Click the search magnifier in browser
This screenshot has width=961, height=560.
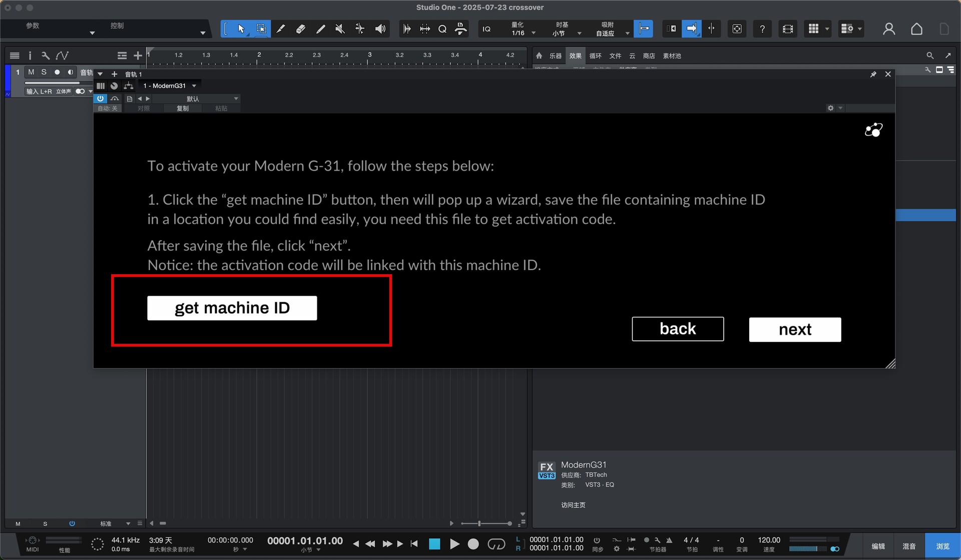click(x=930, y=56)
